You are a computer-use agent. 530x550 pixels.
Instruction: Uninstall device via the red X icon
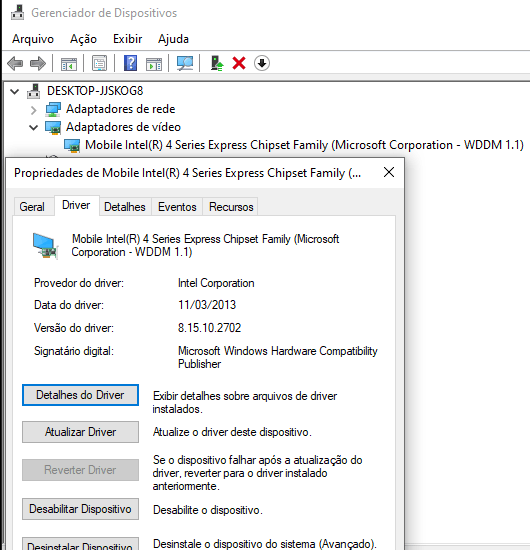239,63
